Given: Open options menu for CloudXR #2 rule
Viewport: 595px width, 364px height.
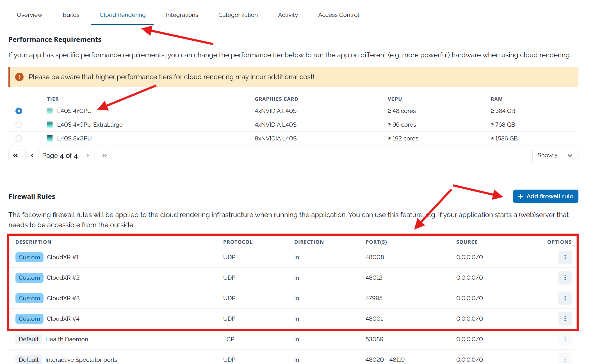Looking at the screenshot, I should 565,278.
